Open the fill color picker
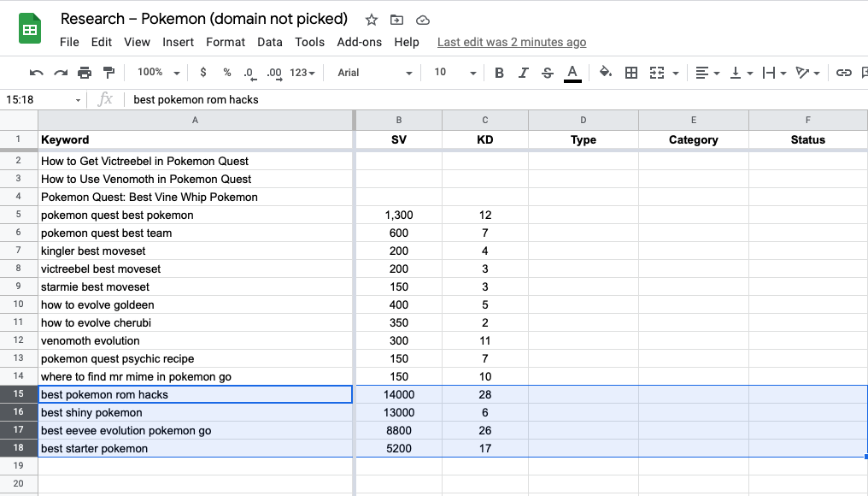868x496 pixels. coord(606,73)
